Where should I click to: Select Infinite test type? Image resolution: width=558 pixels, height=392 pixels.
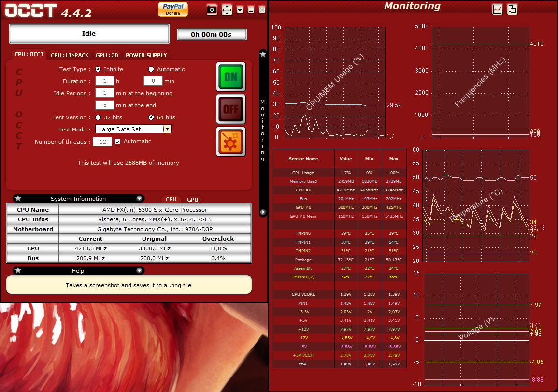(98, 69)
